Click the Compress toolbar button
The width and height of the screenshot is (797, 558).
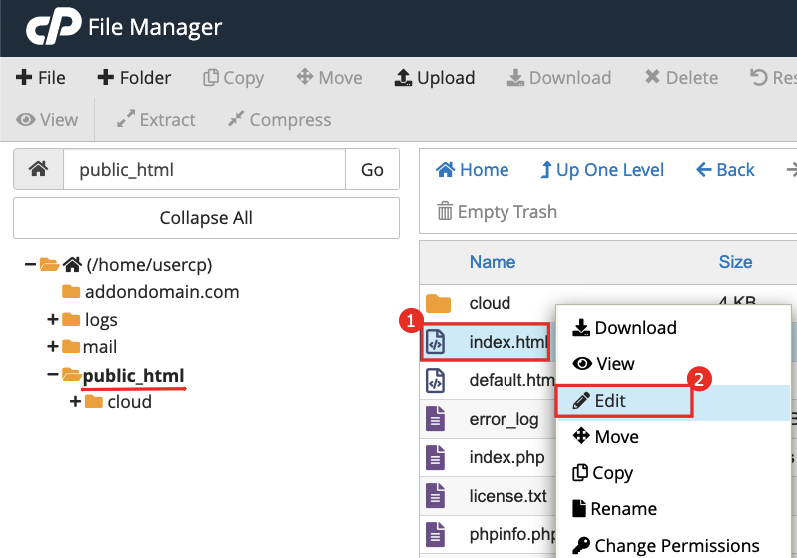click(279, 120)
